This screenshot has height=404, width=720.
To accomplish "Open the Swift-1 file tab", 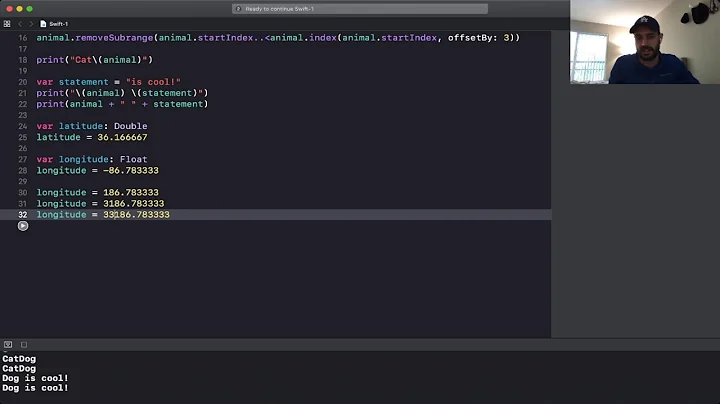I will tap(54, 24).
